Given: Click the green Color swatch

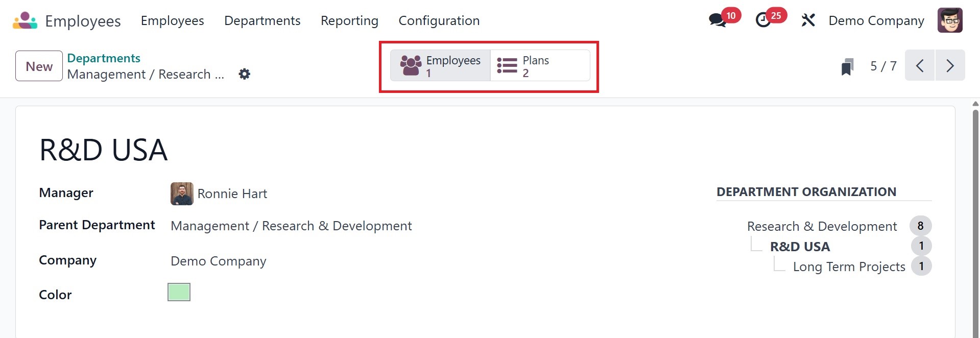Looking at the screenshot, I should click(179, 292).
